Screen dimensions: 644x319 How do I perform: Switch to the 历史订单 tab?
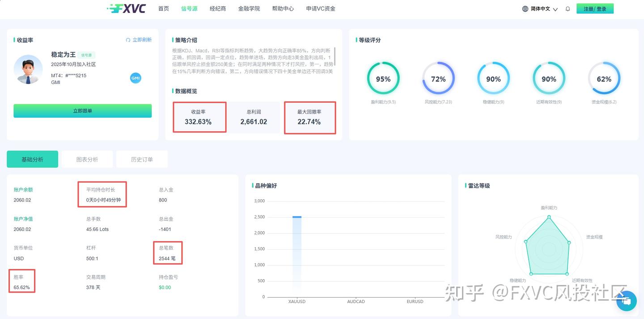coord(142,159)
